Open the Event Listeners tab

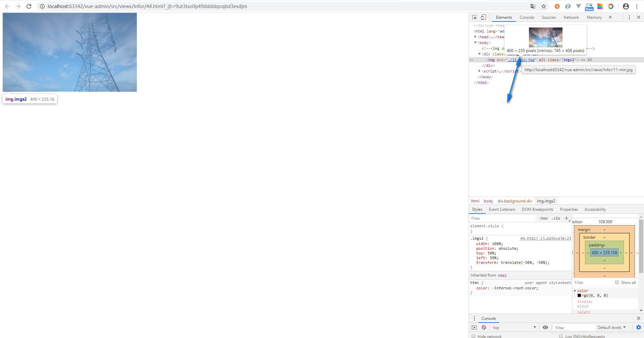coord(502,209)
